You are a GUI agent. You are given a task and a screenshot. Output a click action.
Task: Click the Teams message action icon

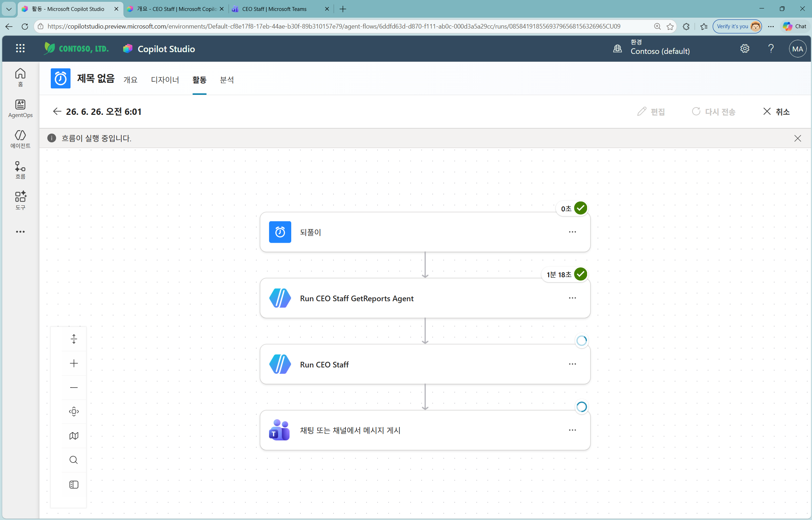[279, 430]
